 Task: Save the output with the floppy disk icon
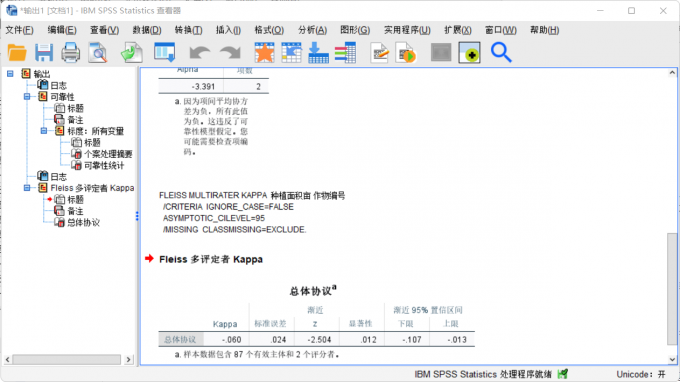pos(44,52)
